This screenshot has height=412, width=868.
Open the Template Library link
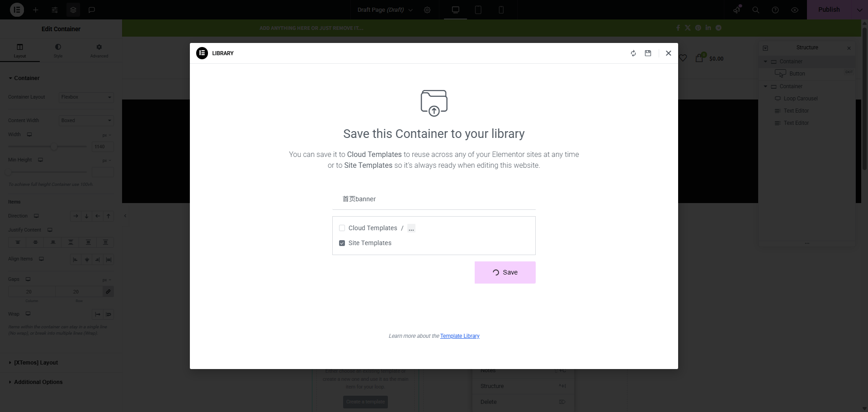click(x=460, y=336)
